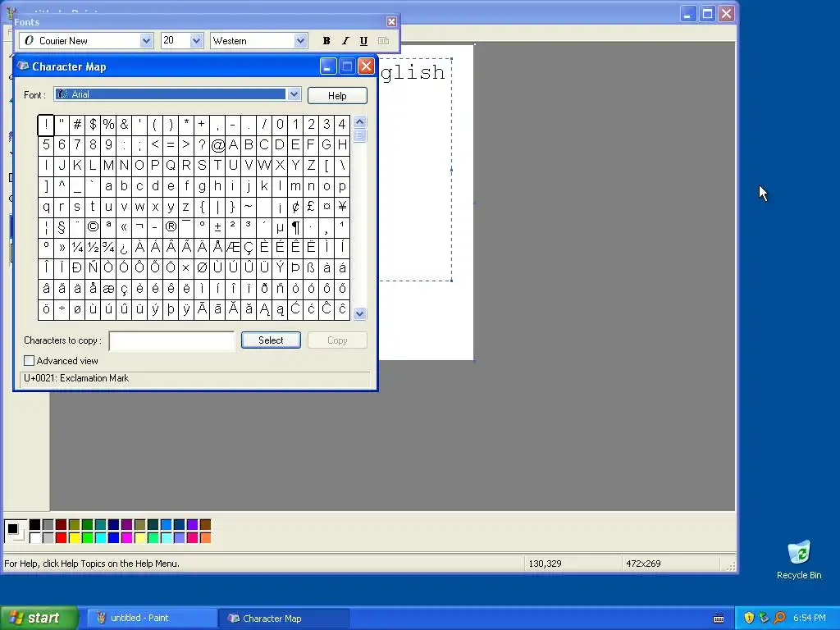This screenshot has width=840, height=630.
Task: Pick the magenta palette color
Action: point(126,537)
